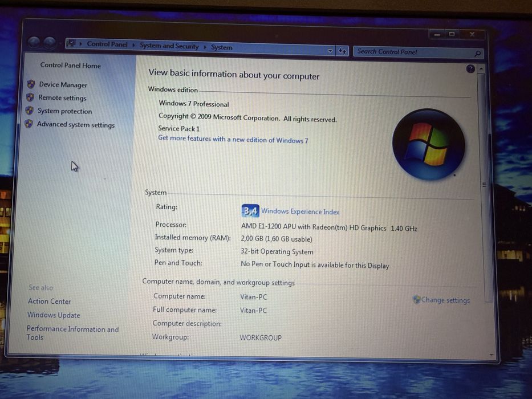This screenshot has height=399, width=532.
Task: Expand the arrow after Control Panel breadcrumb
Action: click(133, 45)
